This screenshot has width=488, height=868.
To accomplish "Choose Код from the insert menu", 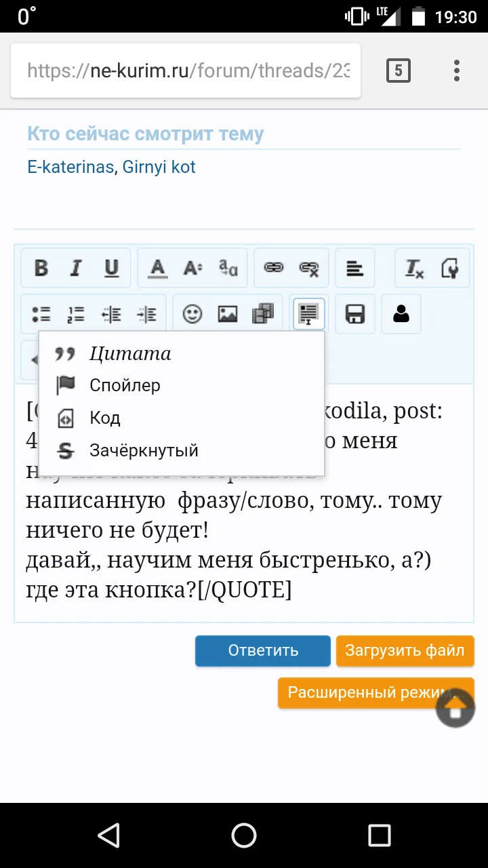I will 182,418.
